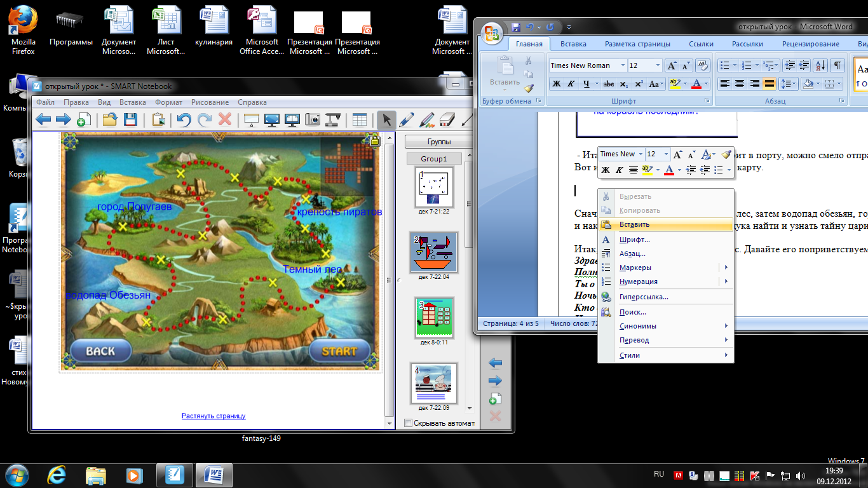Viewport: 868px width, 488px height.
Task: Click the text Highlight Color button in ribbon
Action: 674,84
